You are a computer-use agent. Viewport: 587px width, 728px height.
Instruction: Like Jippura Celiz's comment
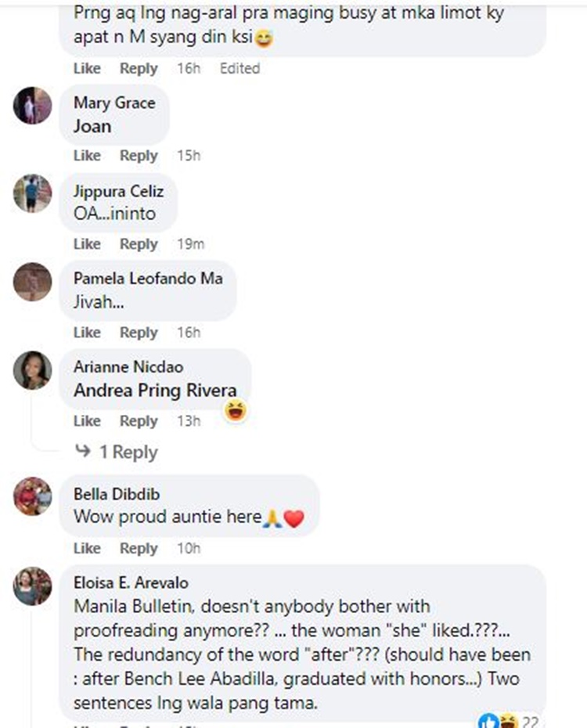pyautogui.click(x=87, y=244)
